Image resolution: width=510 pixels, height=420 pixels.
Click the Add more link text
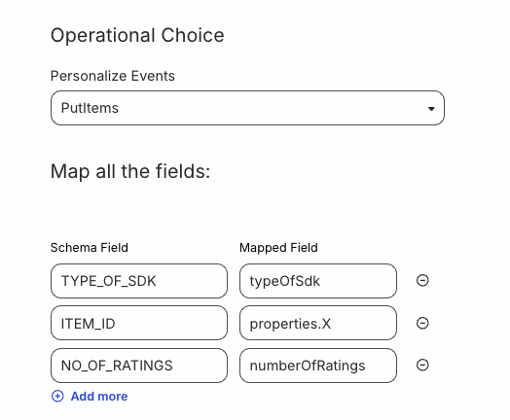pyautogui.click(x=99, y=397)
